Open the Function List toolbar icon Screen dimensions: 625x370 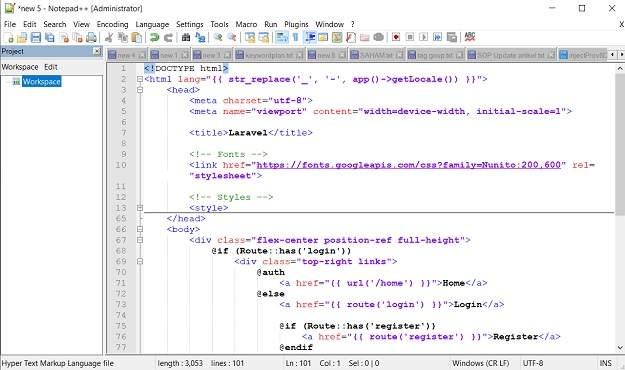(x=351, y=38)
